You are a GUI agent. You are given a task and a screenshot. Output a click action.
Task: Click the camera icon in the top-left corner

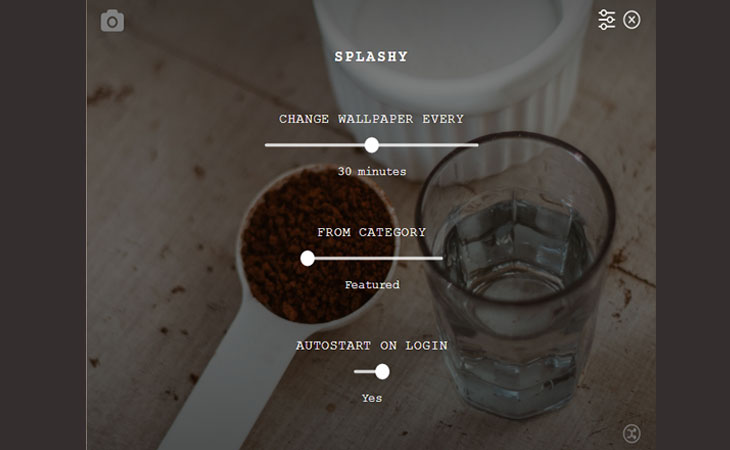[x=112, y=21]
